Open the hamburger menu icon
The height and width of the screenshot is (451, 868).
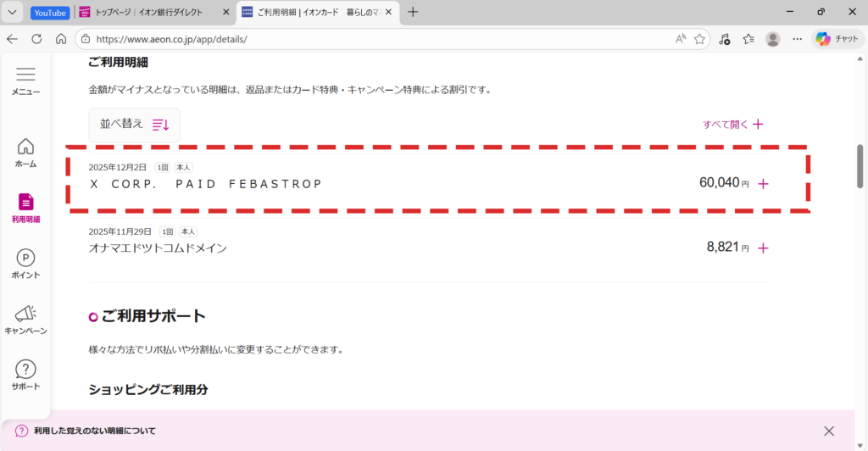point(25,75)
